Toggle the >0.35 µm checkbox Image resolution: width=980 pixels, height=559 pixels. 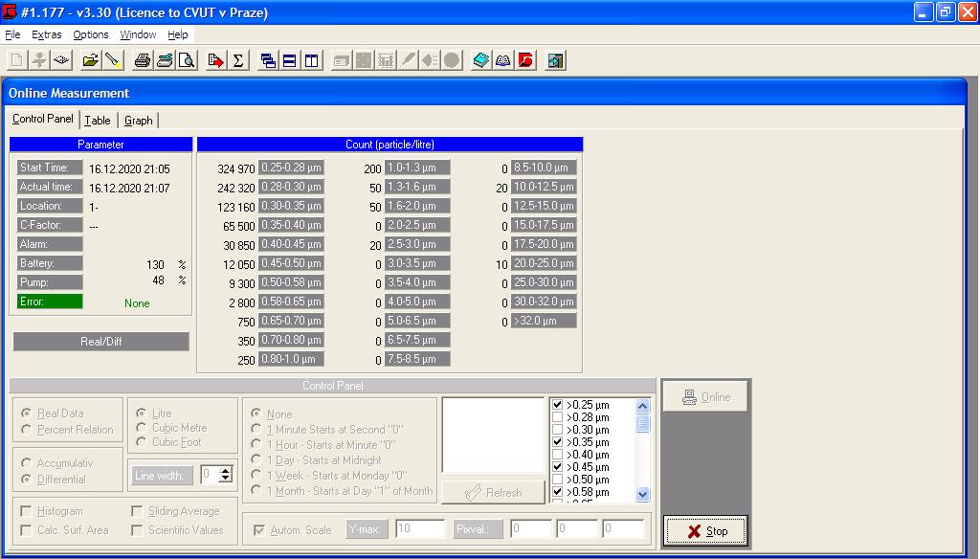(x=558, y=442)
